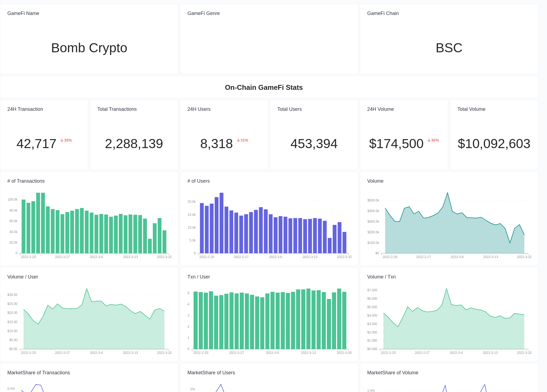The width and height of the screenshot is (547, 392).
Task: Click 0.5% label in MarketShare of Transactions
Action: pyautogui.click(x=11, y=389)
